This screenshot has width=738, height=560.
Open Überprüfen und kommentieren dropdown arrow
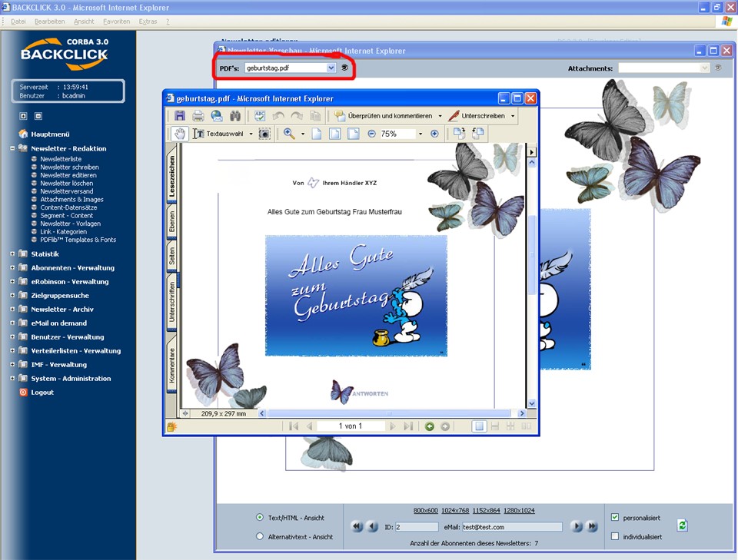pyautogui.click(x=440, y=116)
